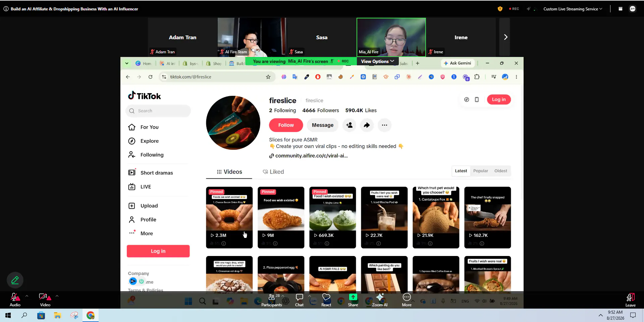Image resolution: width=644 pixels, height=322 pixels.
Task: Open Zoom annotation pencil tool
Action: click(x=15, y=280)
